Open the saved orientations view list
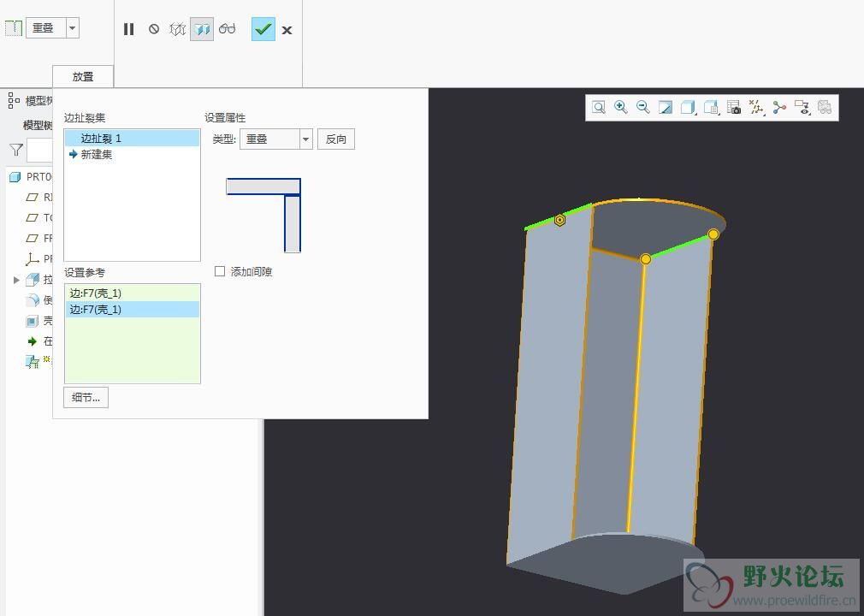 712,108
